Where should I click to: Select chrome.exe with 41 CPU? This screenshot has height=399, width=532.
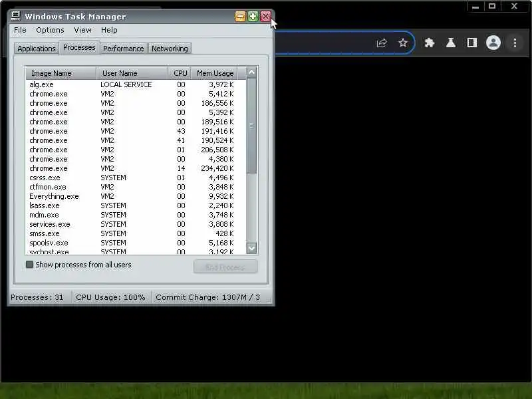(136, 140)
